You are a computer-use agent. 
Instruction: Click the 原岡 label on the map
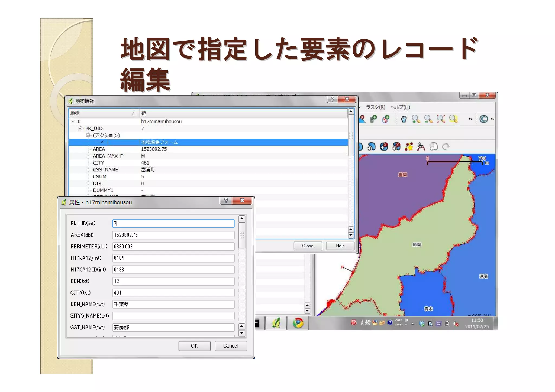417,245
